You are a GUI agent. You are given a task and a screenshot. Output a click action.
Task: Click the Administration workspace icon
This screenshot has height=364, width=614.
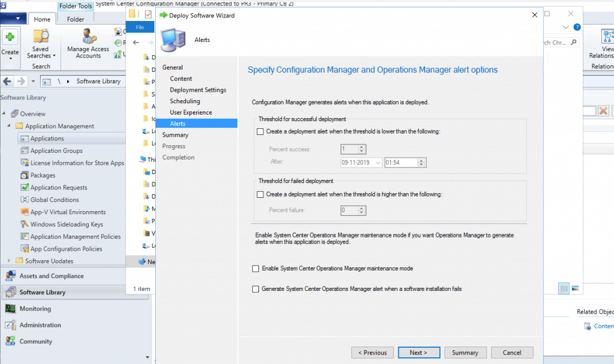(11, 325)
